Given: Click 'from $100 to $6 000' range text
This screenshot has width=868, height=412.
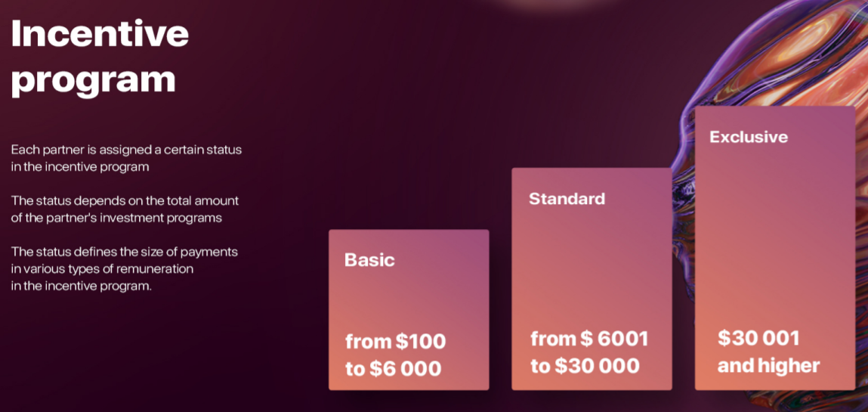Looking at the screenshot, I should click(395, 355).
